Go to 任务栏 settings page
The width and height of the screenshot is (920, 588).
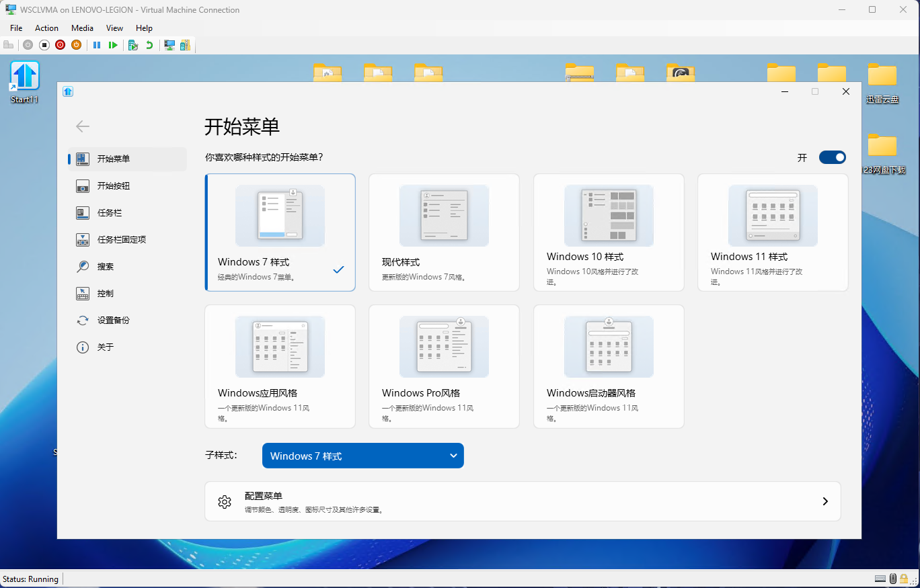coord(109,213)
